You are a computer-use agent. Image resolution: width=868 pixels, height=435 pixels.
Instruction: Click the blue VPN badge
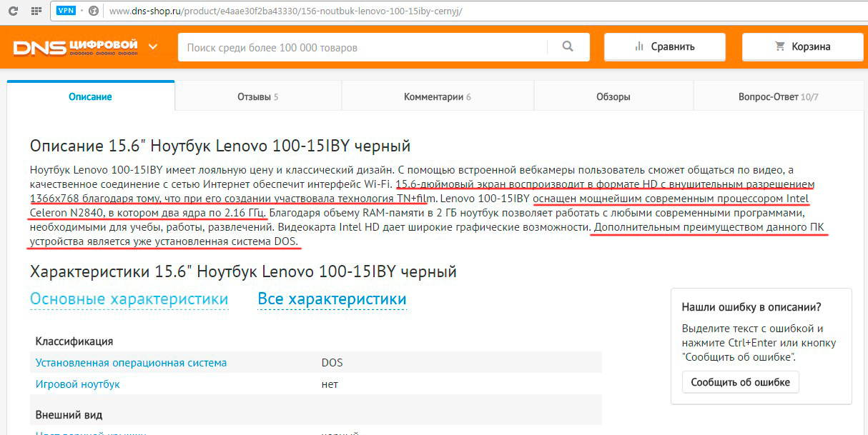pos(66,11)
